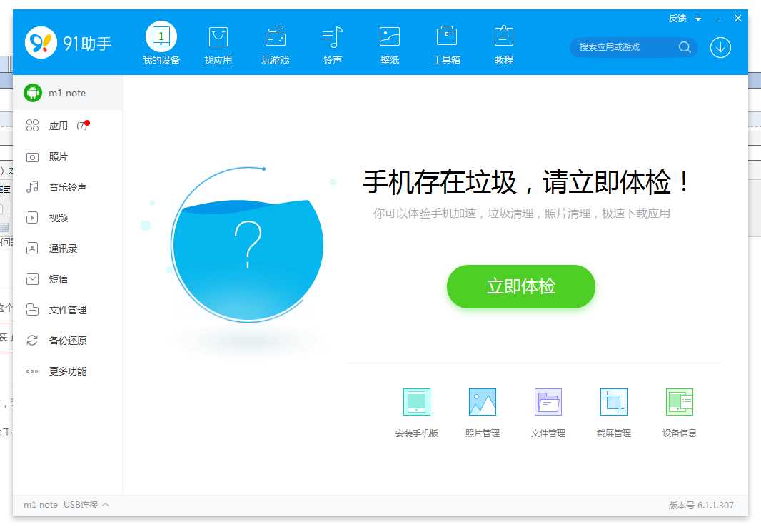This screenshot has height=532, width=761.
Task: Open the 教程 tutorial clipboard icon
Action: (504, 36)
